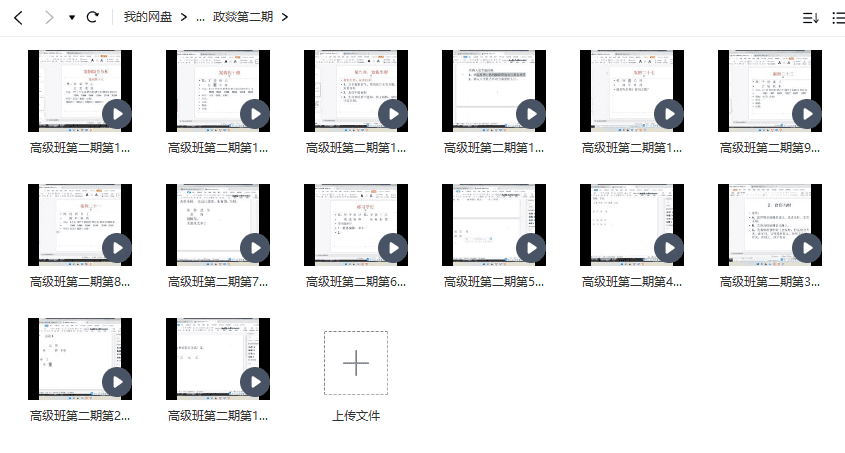Go back to the previous folder

18,17
